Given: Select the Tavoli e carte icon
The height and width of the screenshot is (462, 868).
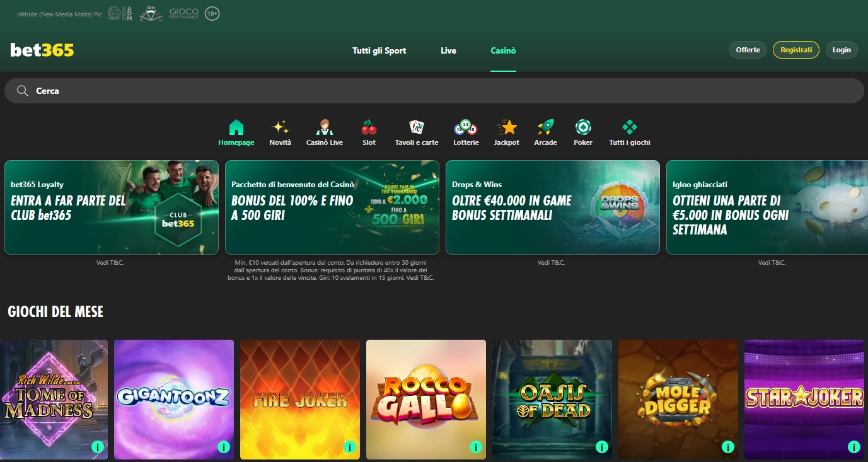Looking at the screenshot, I should click(415, 127).
